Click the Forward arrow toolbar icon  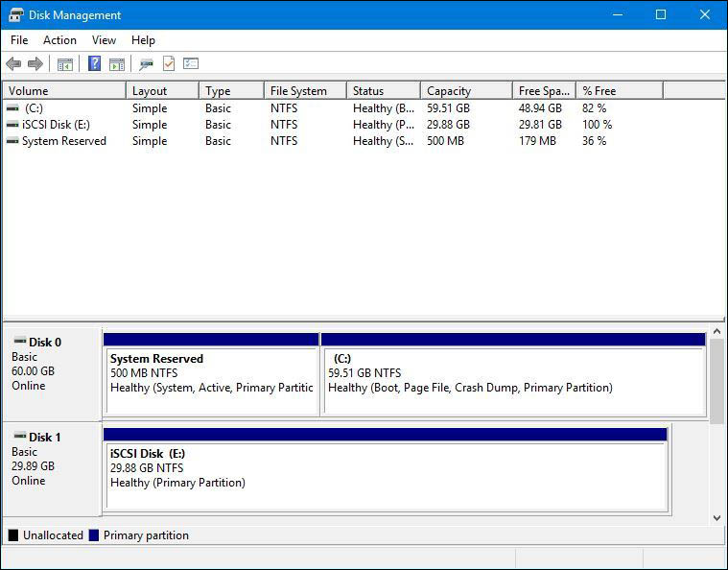35,63
